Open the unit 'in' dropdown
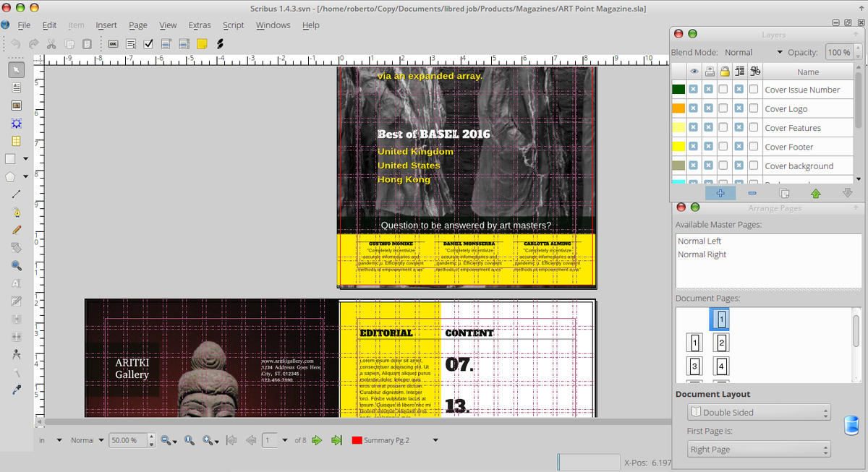Screen dimensions: 868x472 (50, 440)
